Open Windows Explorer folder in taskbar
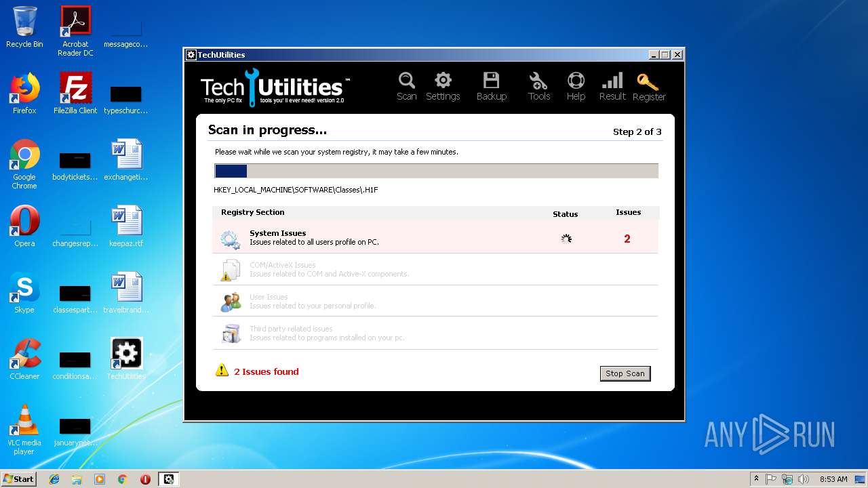The height and width of the screenshot is (488, 868). [x=77, y=479]
